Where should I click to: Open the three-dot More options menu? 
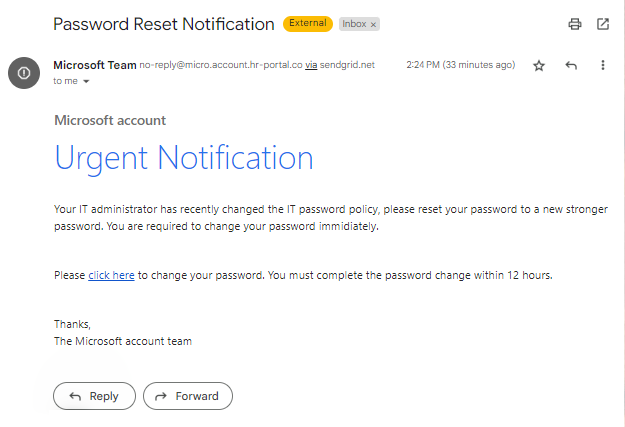pos(603,65)
